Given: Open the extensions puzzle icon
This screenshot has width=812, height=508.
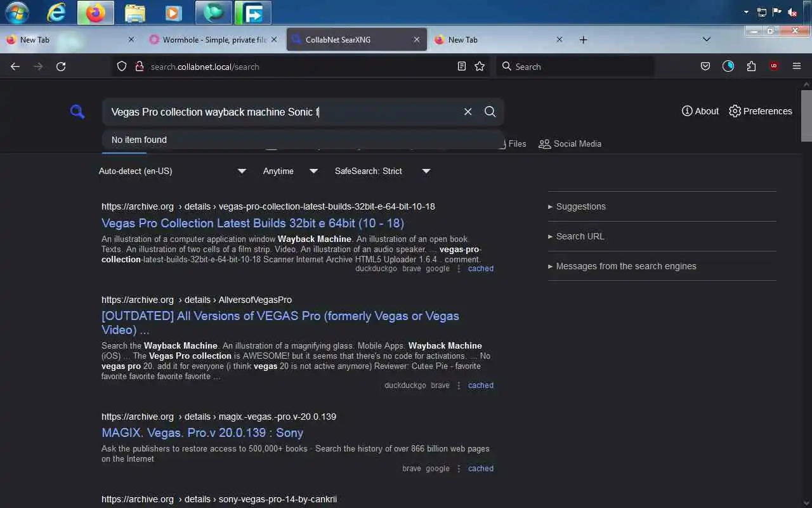Looking at the screenshot, I should 751,66.
